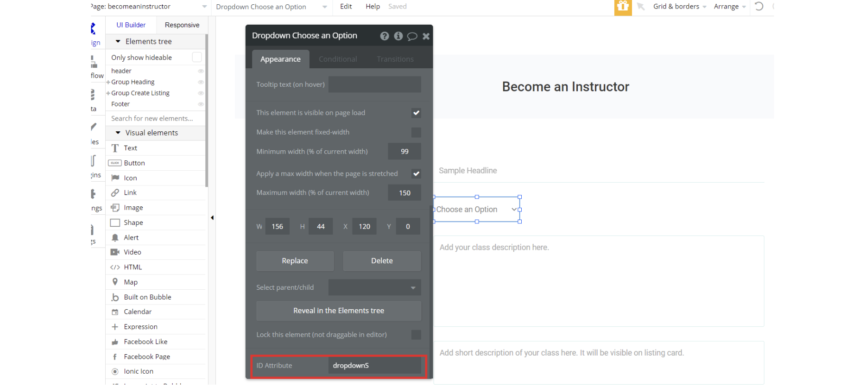The height and width of the screenshot is (387, 868).
Task: Toggle 'This element is visible on page load'
Action: tap(416, 113)
